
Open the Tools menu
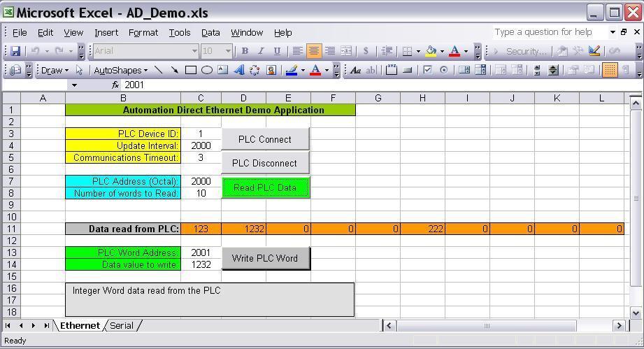click(180, 32)
